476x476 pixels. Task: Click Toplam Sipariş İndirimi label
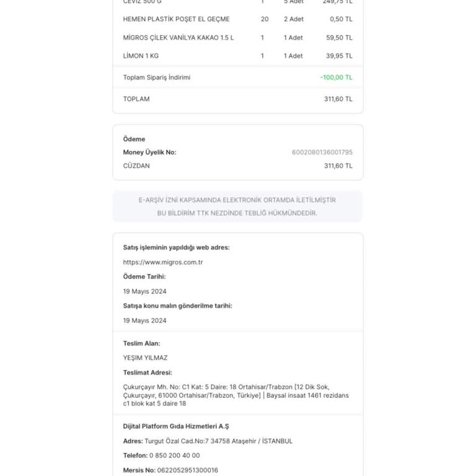point(157,77)
